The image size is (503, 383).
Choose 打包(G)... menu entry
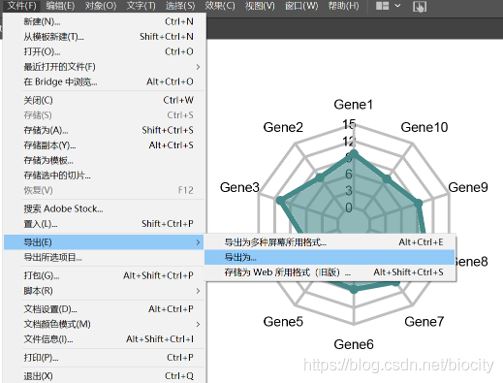click(x=105, y=276)
